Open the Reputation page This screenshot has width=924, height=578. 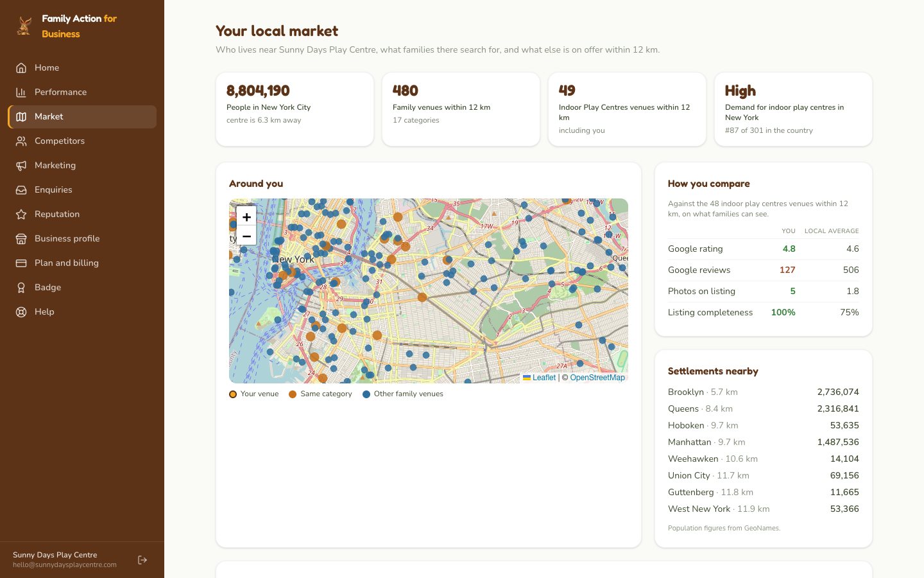pyautogui.click(x=82, y=214)
